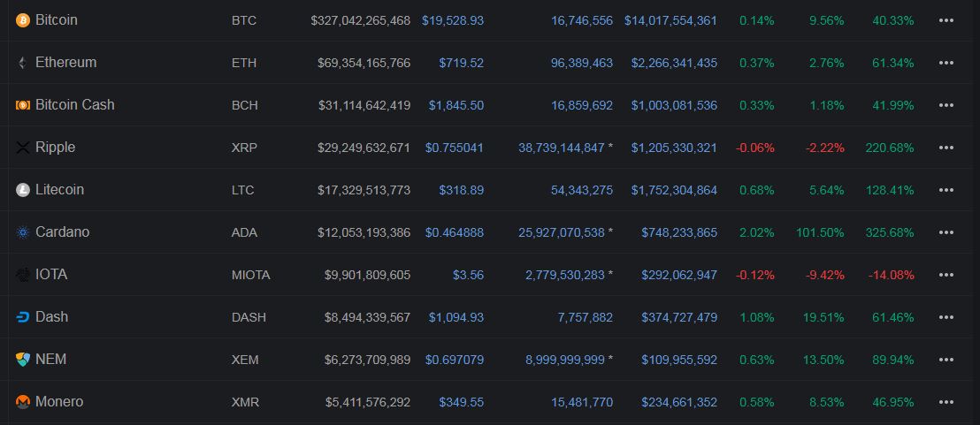The width and height of the screenshot is (980, 425).
Task: Select Dash 19.51% daily change
Action: (823, 318)
